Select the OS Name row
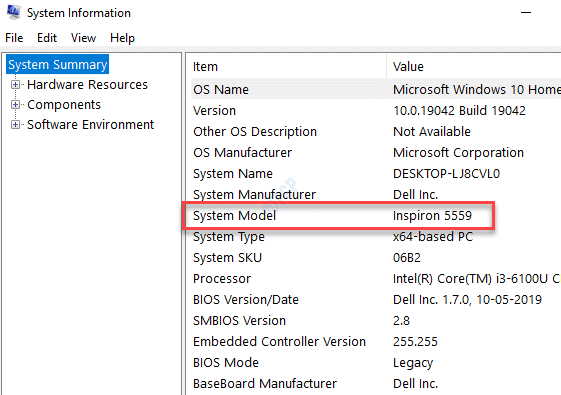The height and width of the screenshot is (395, 561). (x=376, y=89)
